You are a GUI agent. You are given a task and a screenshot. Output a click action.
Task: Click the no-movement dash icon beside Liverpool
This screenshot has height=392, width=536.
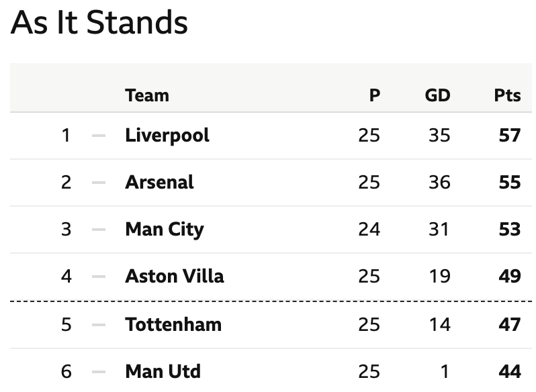coord(99,136)
